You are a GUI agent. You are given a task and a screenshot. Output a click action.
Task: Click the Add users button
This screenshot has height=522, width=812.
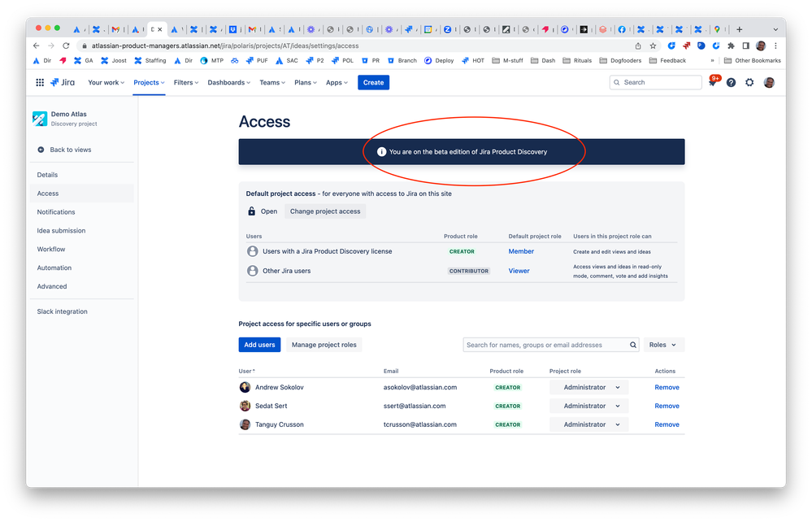[259, 345]
